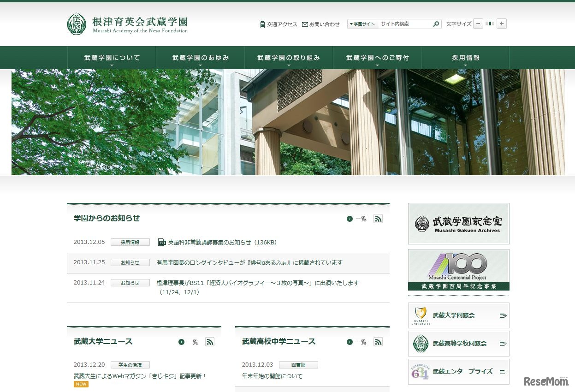Viewport: 575px width, 392px height.
Task: Click the Musashi Academy emblem logo
Action: 76,23
